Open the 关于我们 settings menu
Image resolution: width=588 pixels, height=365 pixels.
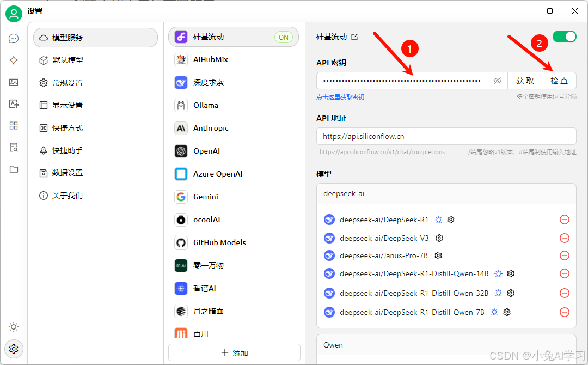(x=95, y=196)
